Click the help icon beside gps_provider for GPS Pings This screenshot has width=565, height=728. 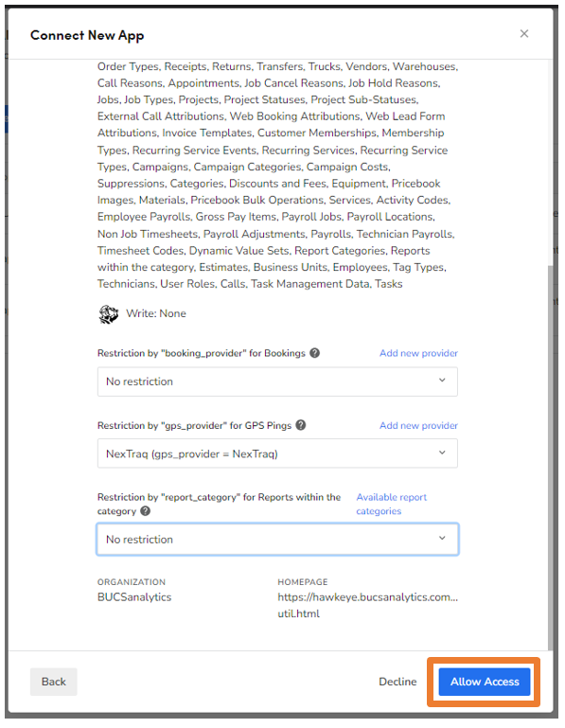pyautogui.click(x=300, y=425)
